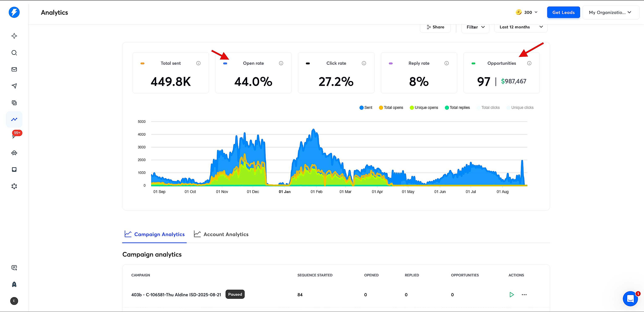Toggle Total replies series in legend
The image size is (644, 312).
click(x=457, y=107)
